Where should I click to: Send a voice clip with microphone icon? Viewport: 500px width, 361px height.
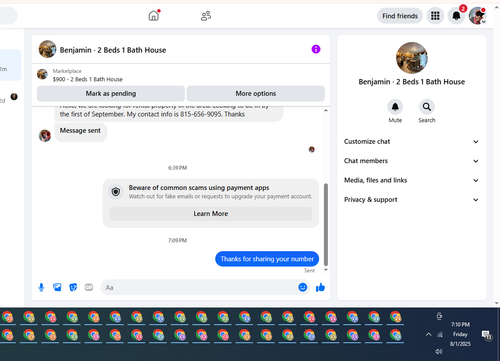(x=41, y=287)
